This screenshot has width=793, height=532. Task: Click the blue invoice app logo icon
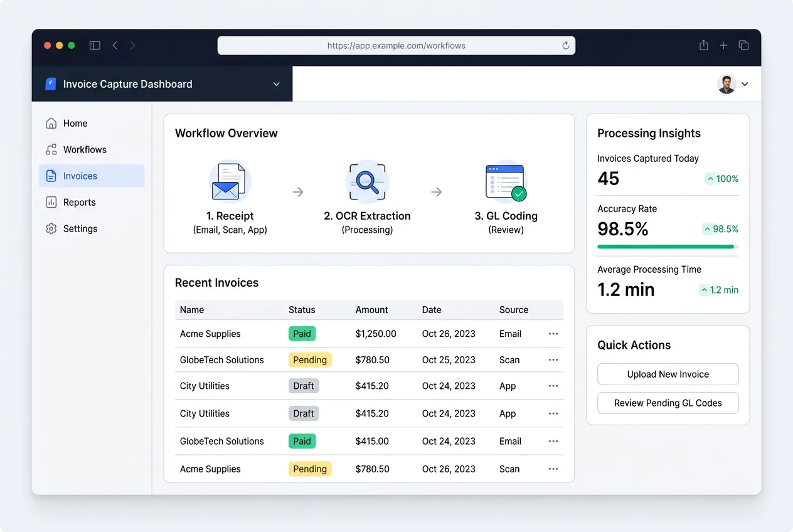pyautogui.click(x=50, y=83)
